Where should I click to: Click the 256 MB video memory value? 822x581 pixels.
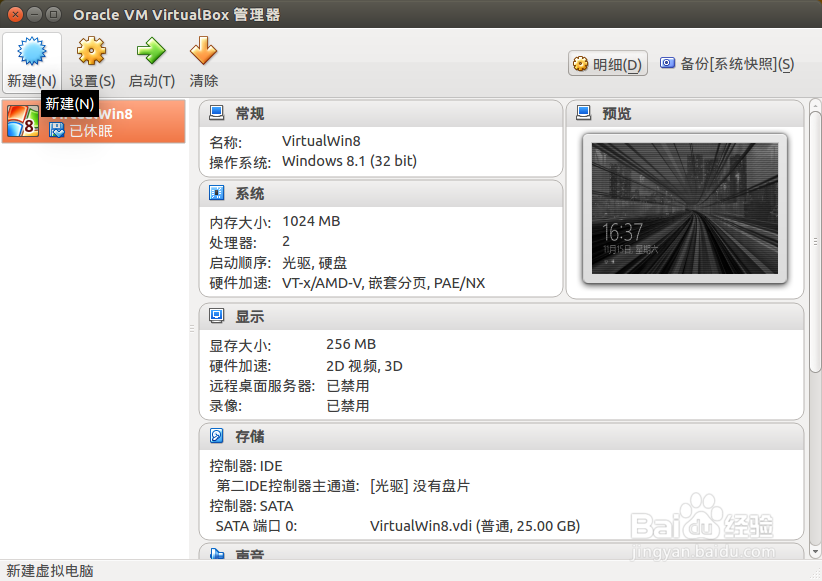click(x=351, y=344)
